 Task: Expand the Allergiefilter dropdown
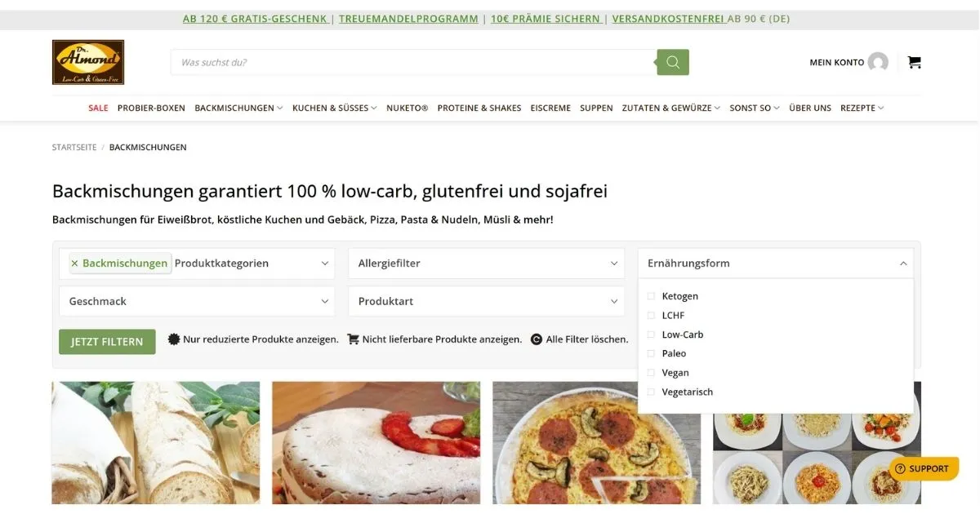click(x=487, y=264)
